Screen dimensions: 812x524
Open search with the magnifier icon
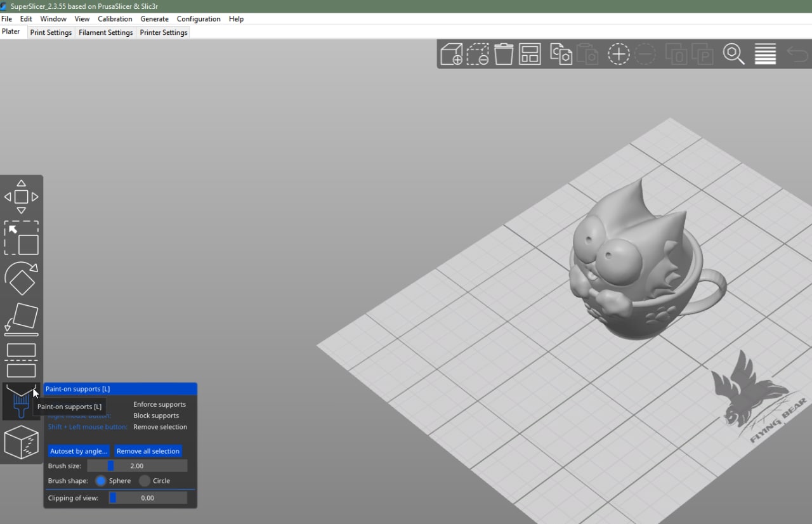click(734, 54)
